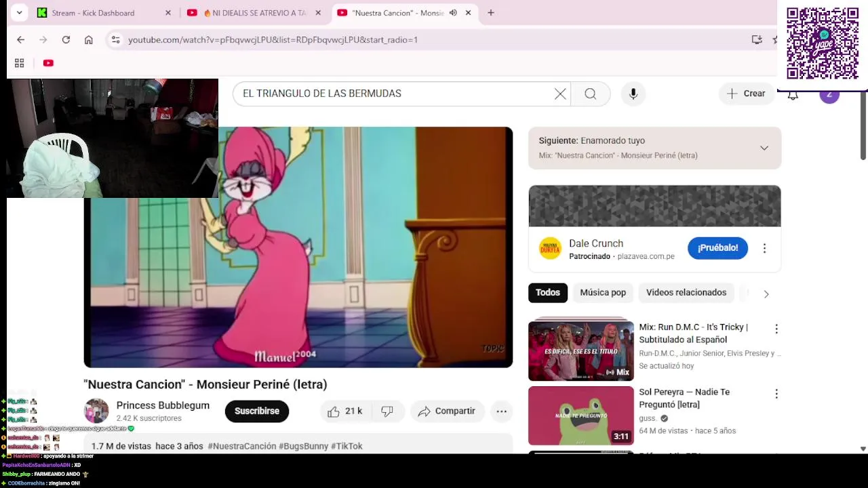Open guss. channel name

(x=648, y=418)
